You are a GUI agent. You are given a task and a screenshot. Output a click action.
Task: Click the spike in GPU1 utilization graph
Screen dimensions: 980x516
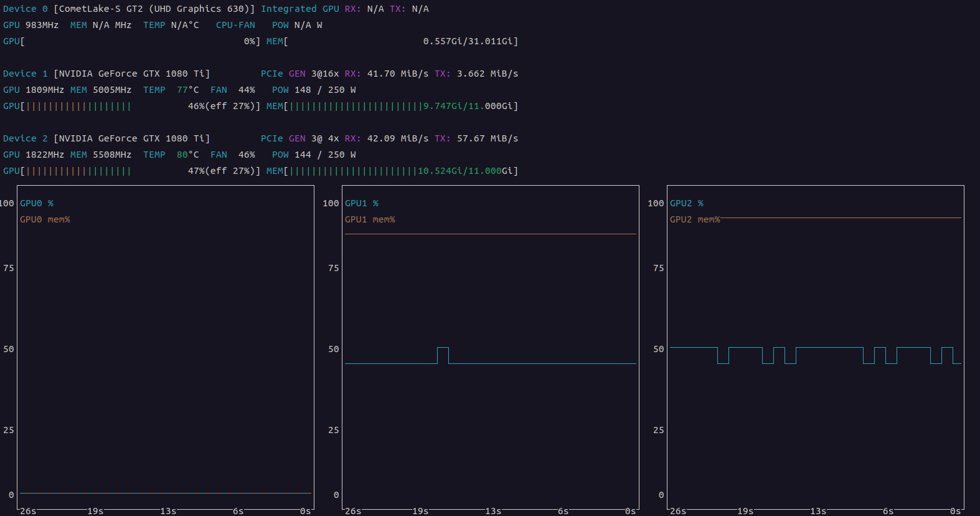click(443, 355)
